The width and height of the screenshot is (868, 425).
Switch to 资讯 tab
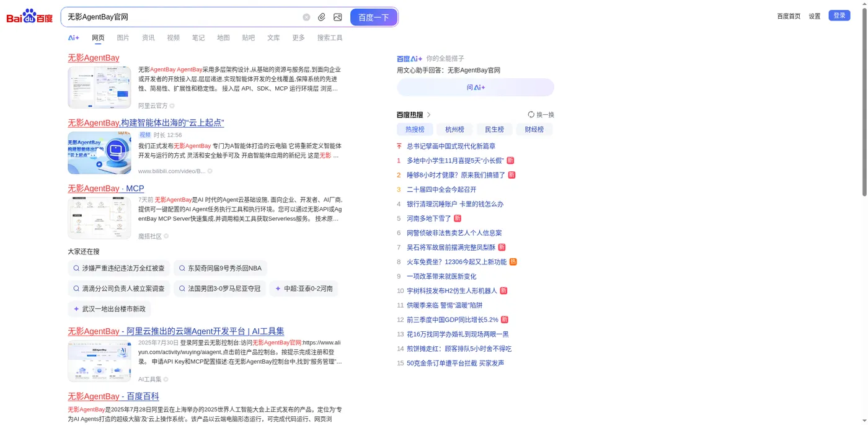point(148,38)
